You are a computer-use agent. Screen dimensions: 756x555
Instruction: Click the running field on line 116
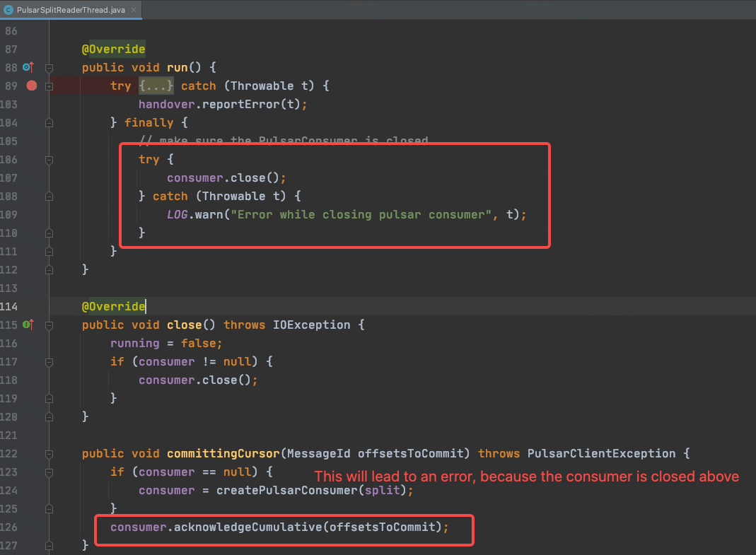pos(134,344)
